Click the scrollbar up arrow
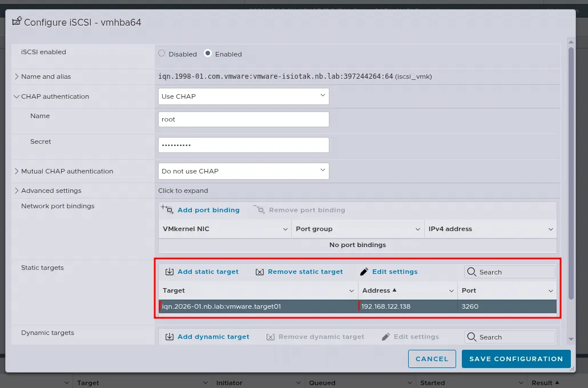The height and width of the screenshot is (388, 588). click(x=571, y=42)
